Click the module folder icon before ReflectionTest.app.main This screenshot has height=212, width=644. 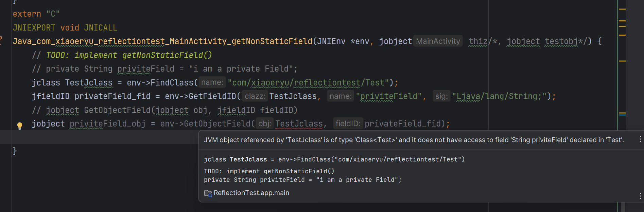[208, 193]
